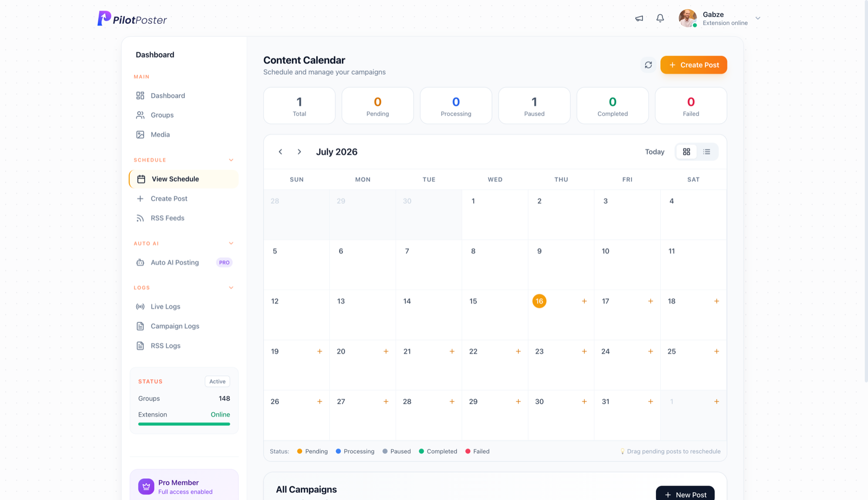
Task: Add a post on July 20
Action: tap(386, 351)
